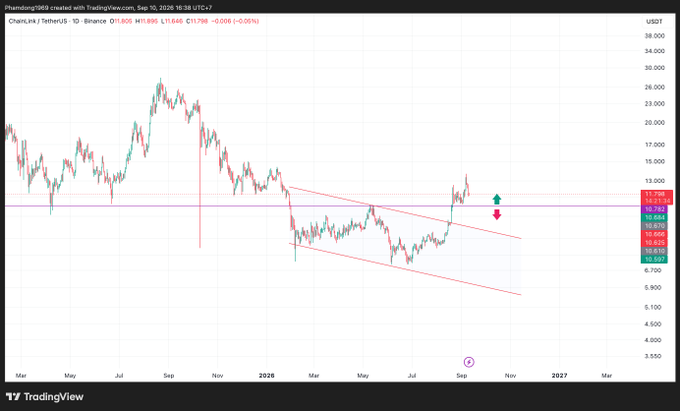The width and height of the screenshot is (680, 411).
Task: Click the red current price tag 11.798
Action: 657,197
